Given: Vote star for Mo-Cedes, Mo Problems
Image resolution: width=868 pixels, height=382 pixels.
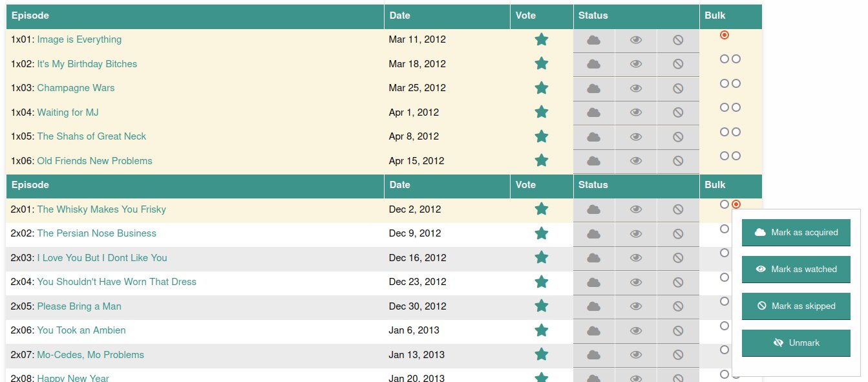Looking at the screenshot, I should pos(542,354).
